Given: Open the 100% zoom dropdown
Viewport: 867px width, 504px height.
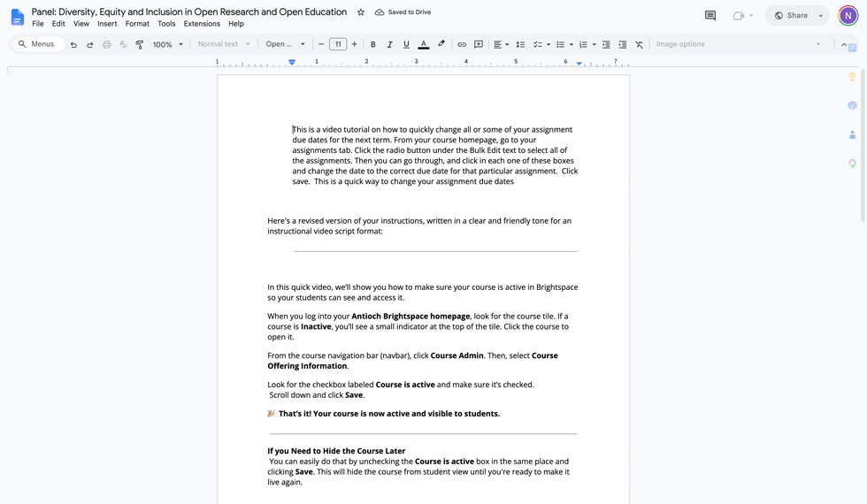Looking at the screenshot, I should [x=167, y=44].
